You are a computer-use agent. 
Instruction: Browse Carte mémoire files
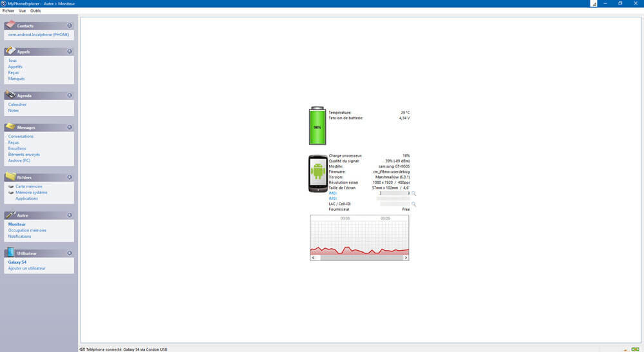click(x=29, y=186)
